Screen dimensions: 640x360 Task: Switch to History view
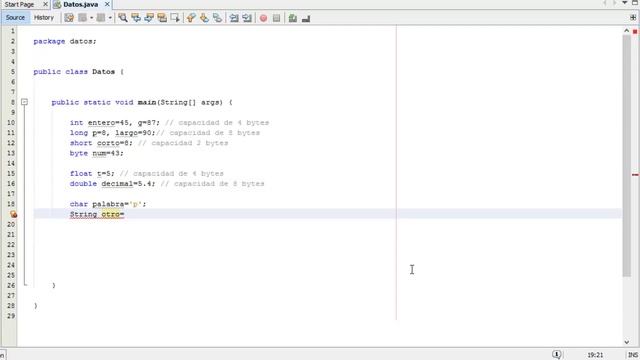click(44, 18)
